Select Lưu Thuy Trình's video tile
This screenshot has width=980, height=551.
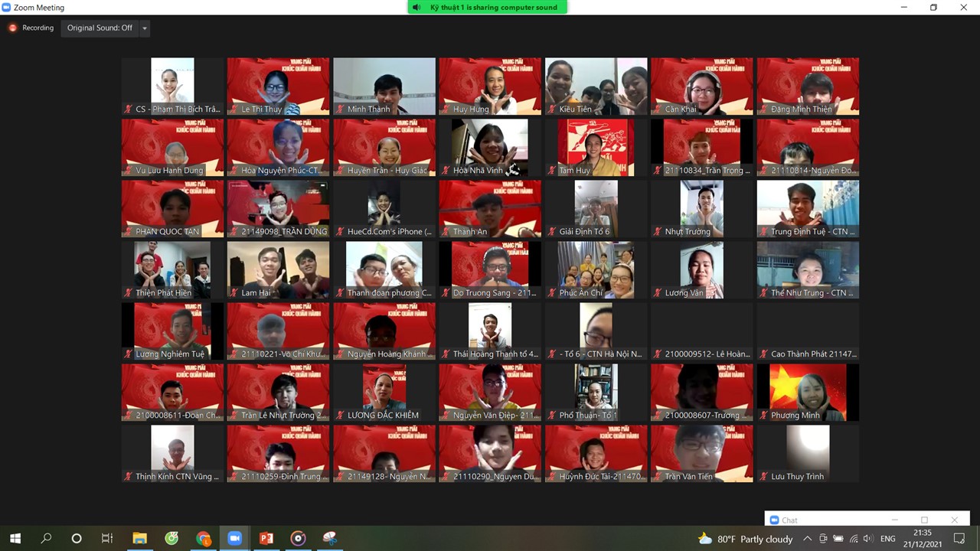(808, 454)
